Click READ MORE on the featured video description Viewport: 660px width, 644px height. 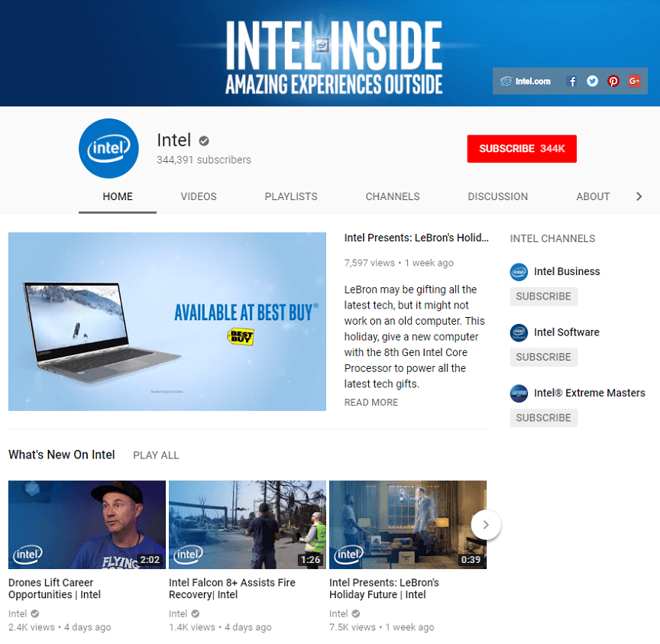(x=371, y=402)
